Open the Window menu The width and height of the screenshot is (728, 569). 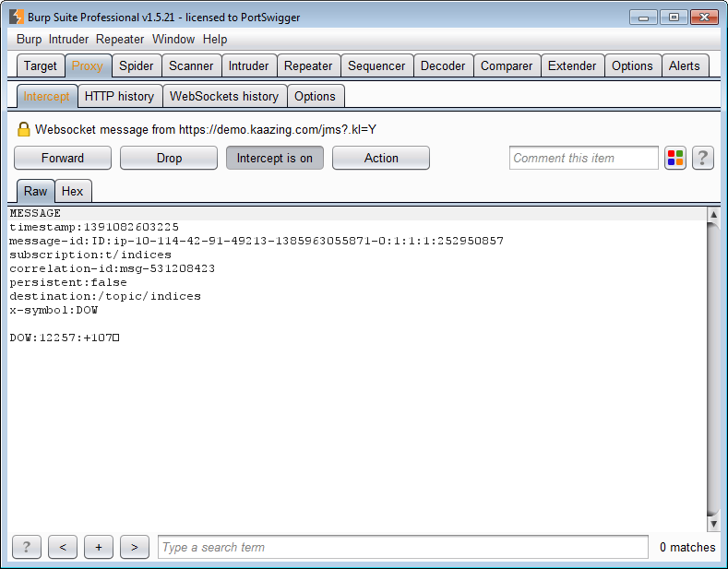(x=173, y=40)
